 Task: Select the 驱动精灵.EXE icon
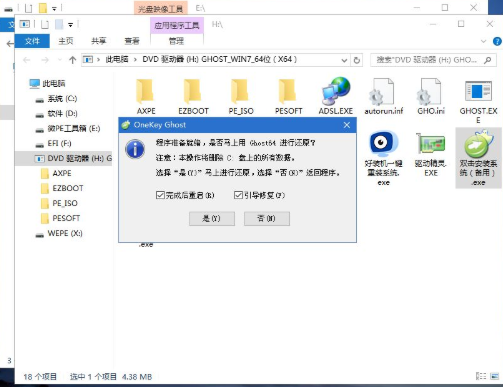431,145
